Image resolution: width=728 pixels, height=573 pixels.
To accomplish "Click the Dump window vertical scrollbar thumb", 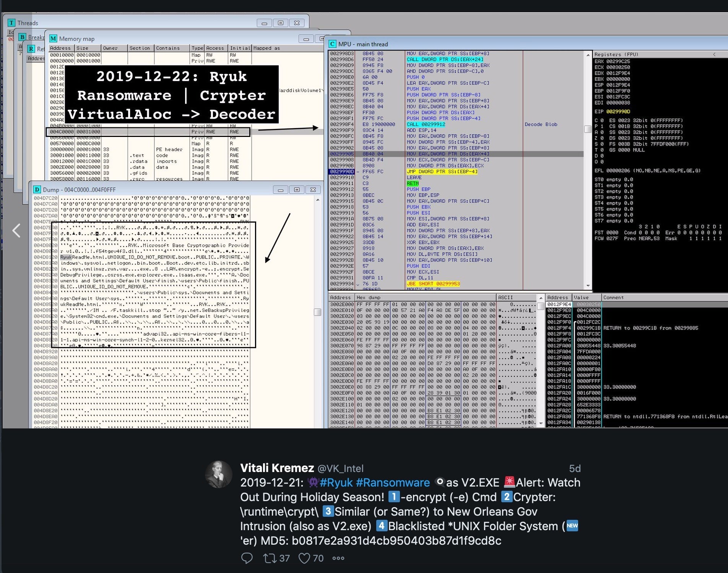I will click(317, 312).
